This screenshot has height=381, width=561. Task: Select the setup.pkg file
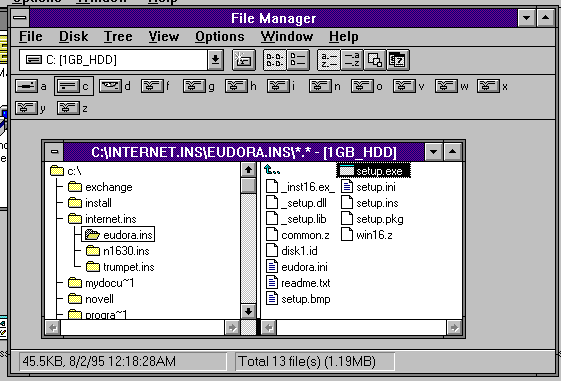coord(372,219)
